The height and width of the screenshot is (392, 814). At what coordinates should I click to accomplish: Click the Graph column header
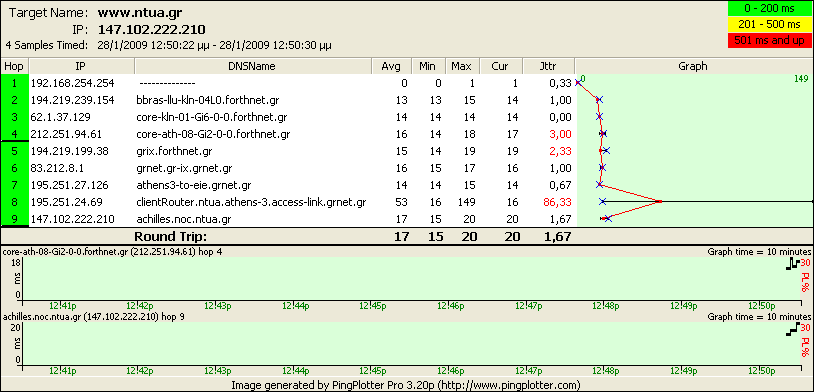(x=694, y=66)
